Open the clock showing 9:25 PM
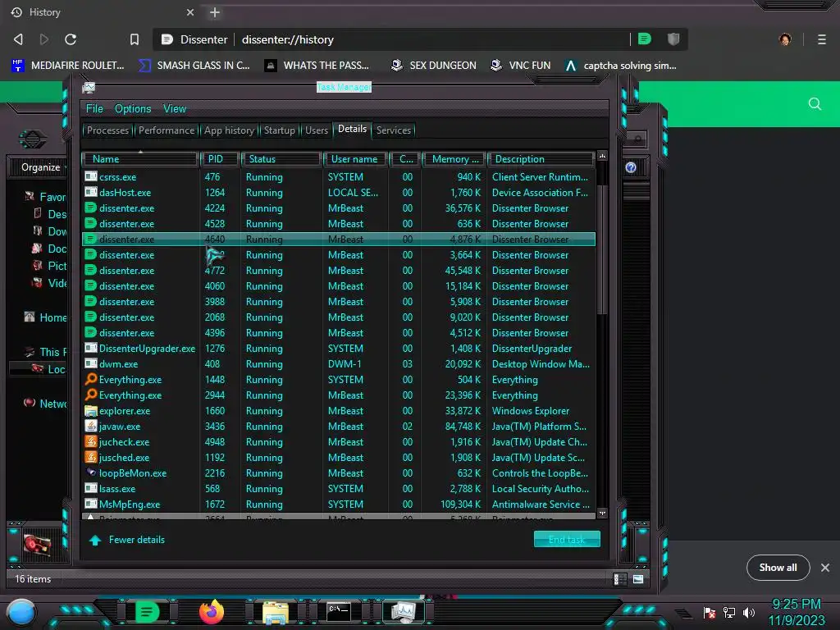This screenshot has height=630, width=840. point(796,612)
